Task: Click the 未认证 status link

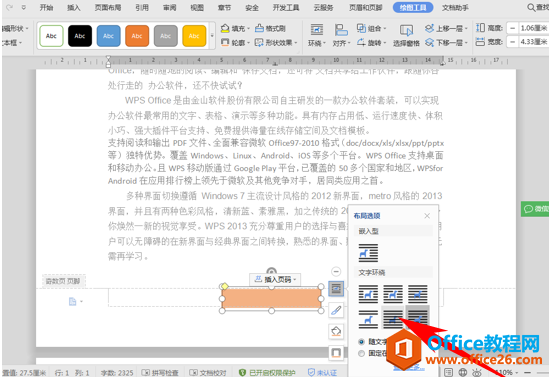Action: point(322,373)
